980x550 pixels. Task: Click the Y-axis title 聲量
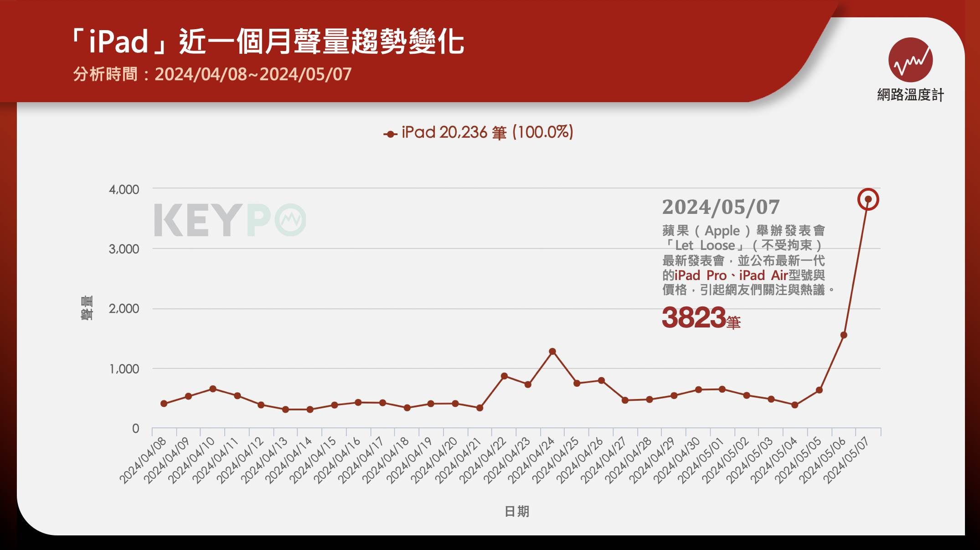[87, 308]
